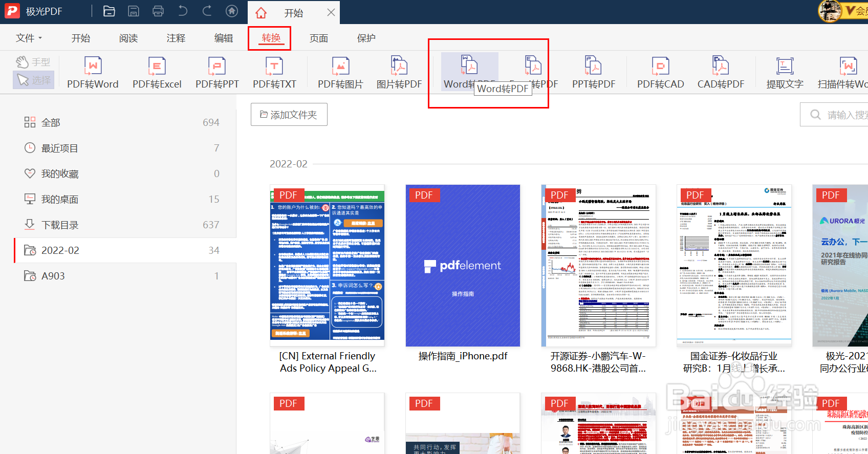Viewport: 868px width, 454px height.
Task: Open the 文件 dropdown menu
Action: [x=29, y=38]
